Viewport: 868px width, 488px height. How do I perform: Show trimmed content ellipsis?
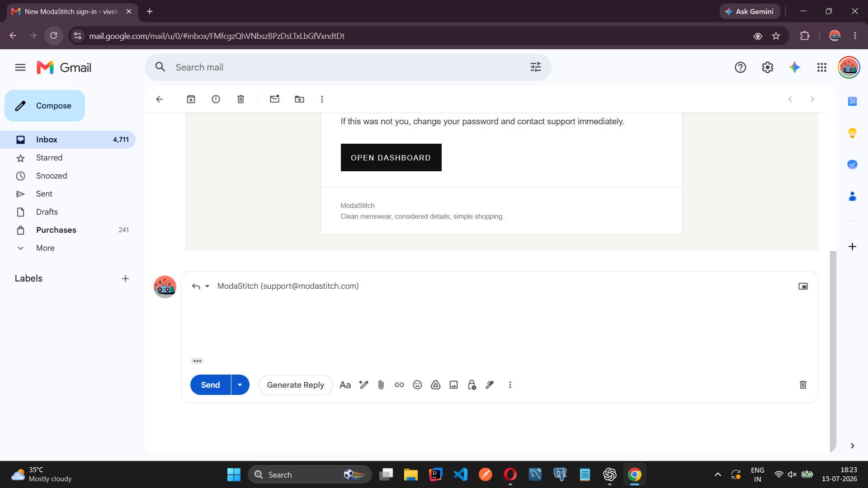tap(197, 361)
